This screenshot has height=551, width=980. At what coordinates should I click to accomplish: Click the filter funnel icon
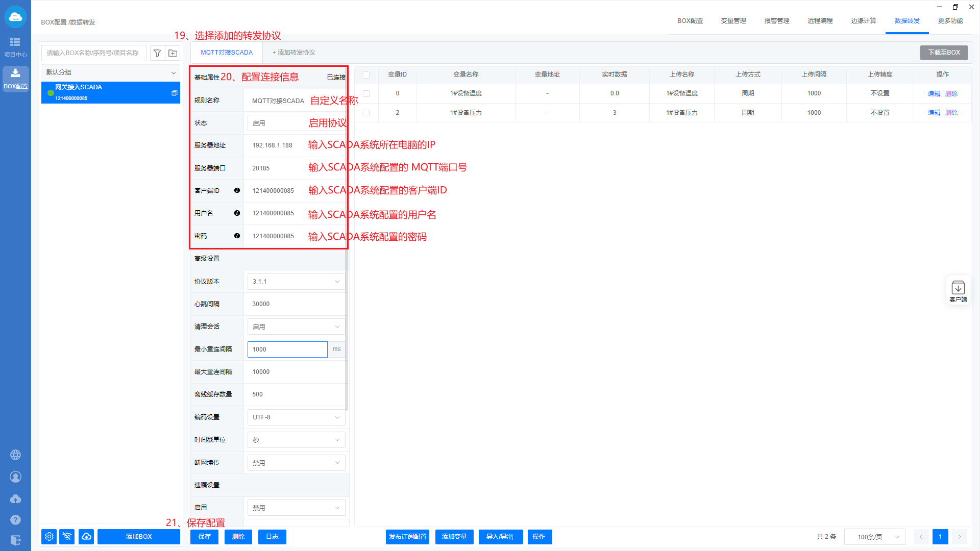(157, 53)
